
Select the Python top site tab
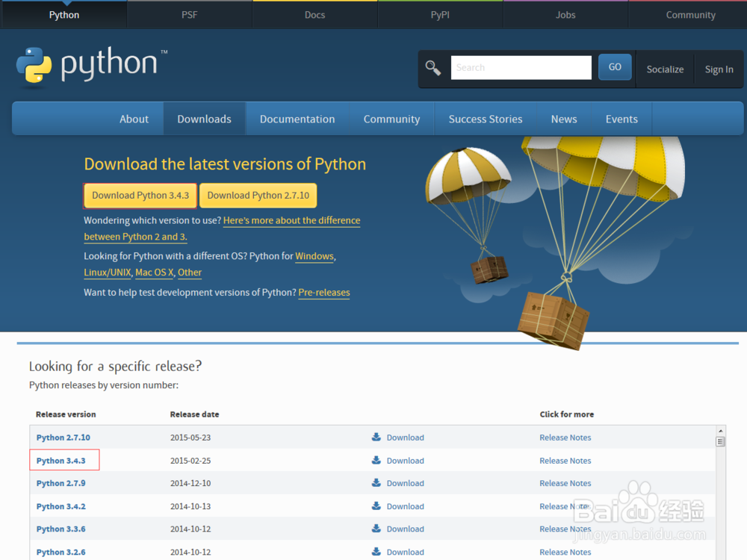coord(64,15)
